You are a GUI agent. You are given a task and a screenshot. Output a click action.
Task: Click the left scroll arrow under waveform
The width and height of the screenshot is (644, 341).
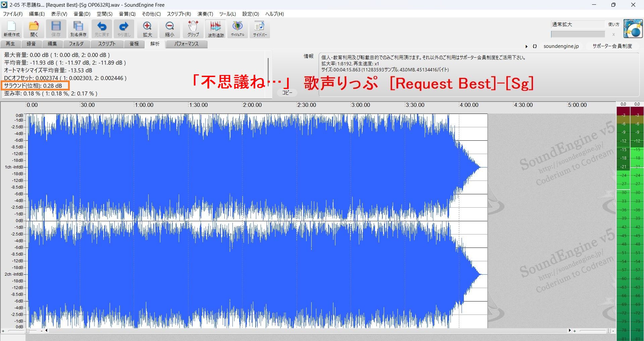pos(46,331)
